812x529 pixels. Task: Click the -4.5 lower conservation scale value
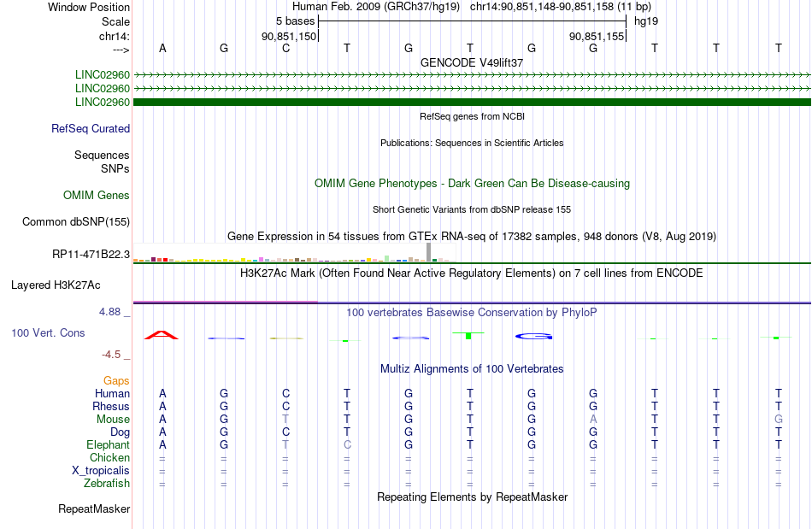coord(111,355)
